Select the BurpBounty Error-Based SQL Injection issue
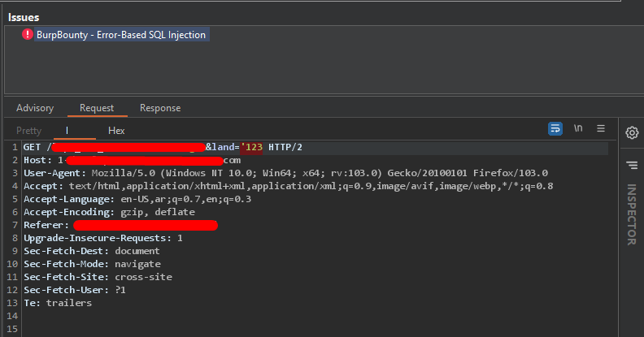Viewport: 644px width, 337px height. (x=121, y=35)
